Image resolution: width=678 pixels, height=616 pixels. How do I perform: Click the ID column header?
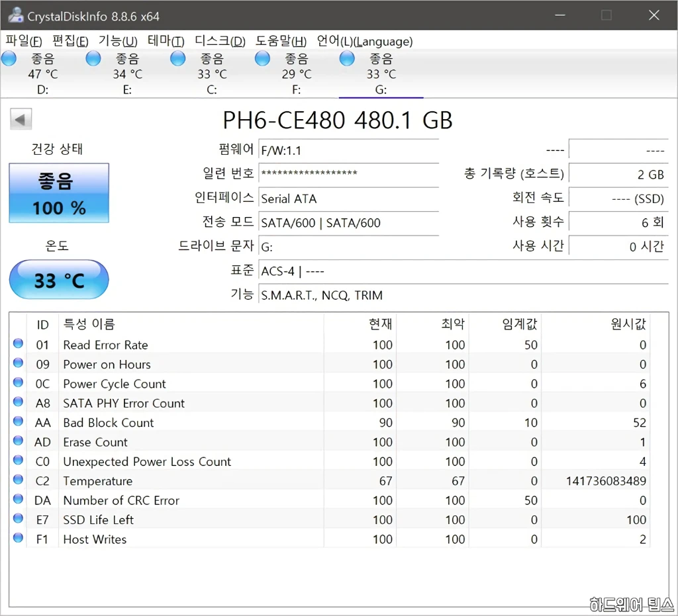click(42, 324)
